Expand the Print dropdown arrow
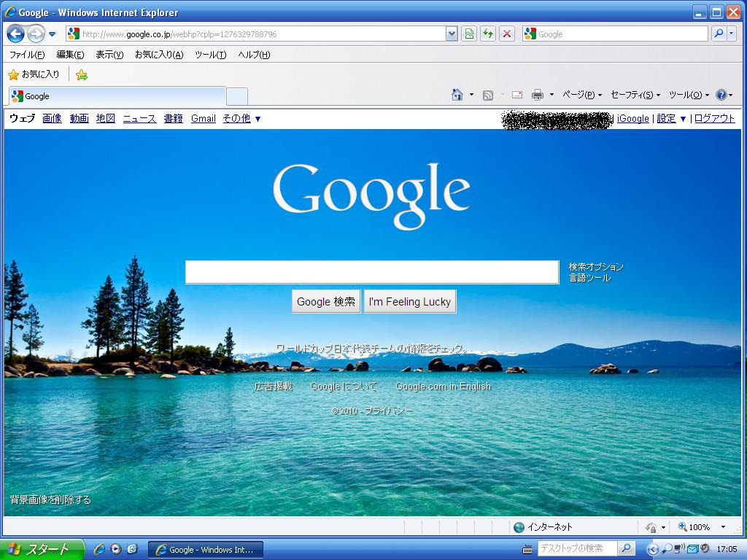Image resolution: width=747 pixels, height=560 pixels. pyautogui.click(x=551, y=95)
